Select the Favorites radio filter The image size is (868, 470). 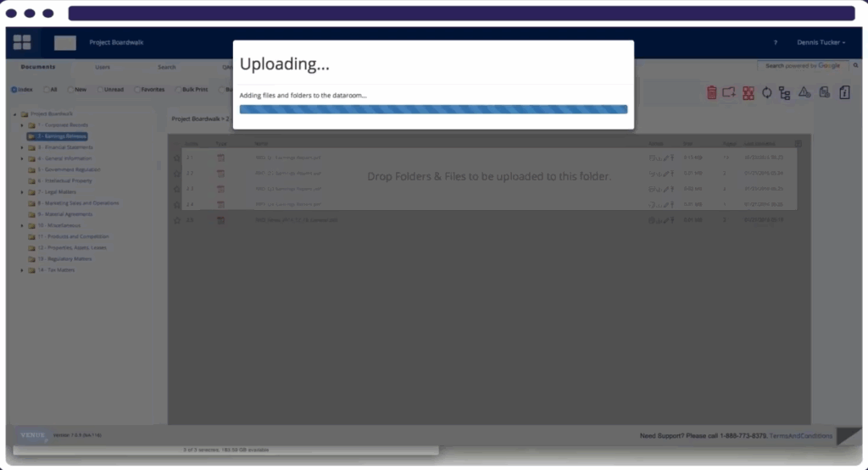click(136, 89)
